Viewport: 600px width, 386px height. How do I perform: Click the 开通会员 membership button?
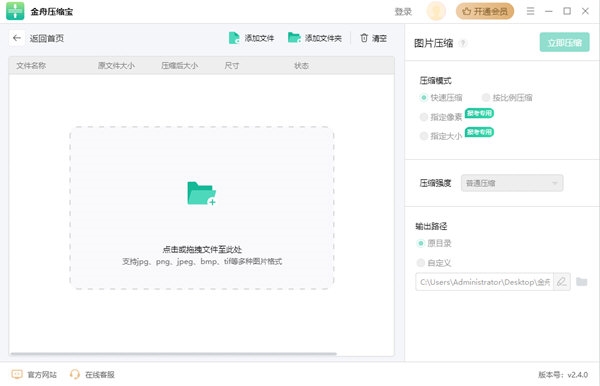pos(485,11)
